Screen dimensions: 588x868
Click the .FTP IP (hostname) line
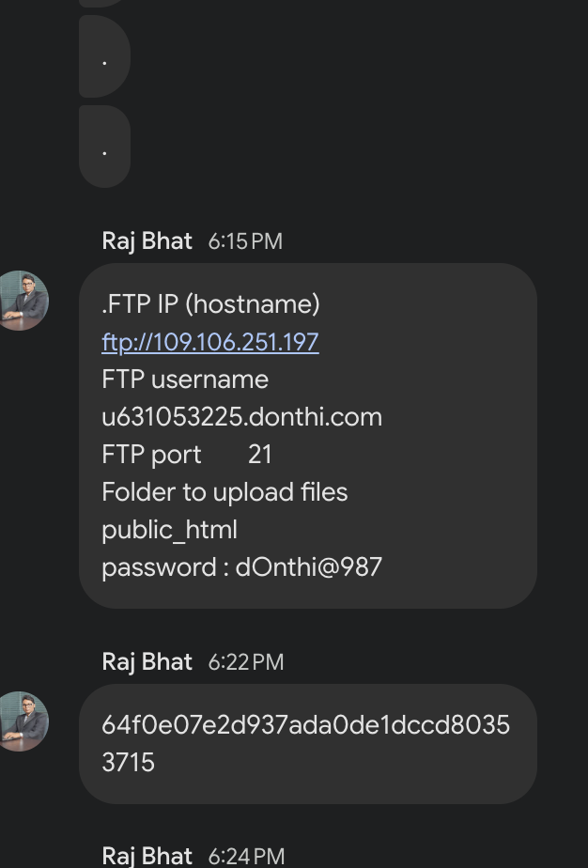[210, 304]
